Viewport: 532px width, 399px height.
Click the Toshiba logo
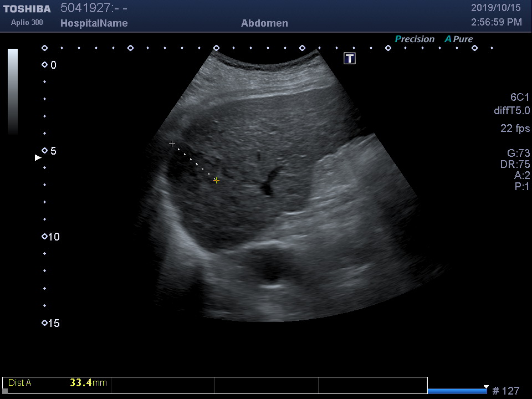[27, 9]
